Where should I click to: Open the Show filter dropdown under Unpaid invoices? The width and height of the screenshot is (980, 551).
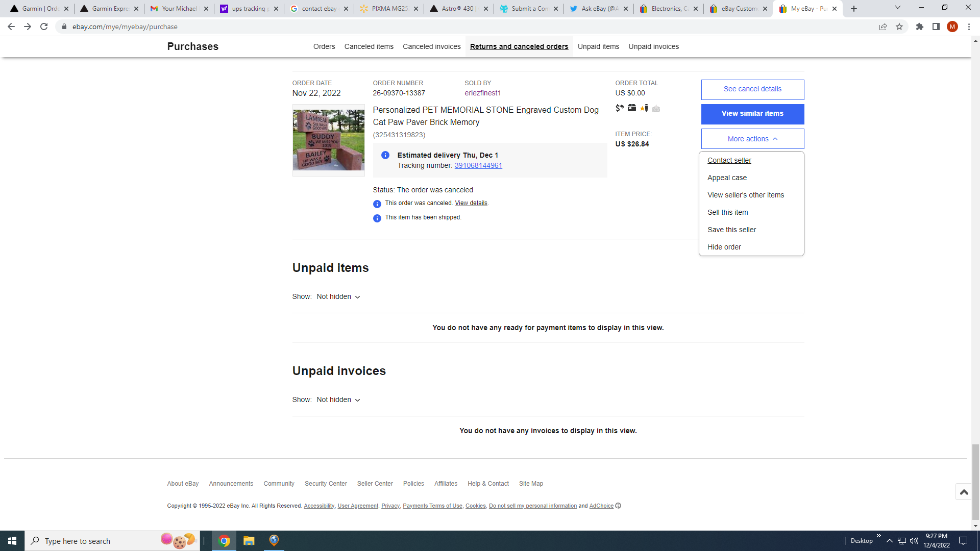pos(338,399)
